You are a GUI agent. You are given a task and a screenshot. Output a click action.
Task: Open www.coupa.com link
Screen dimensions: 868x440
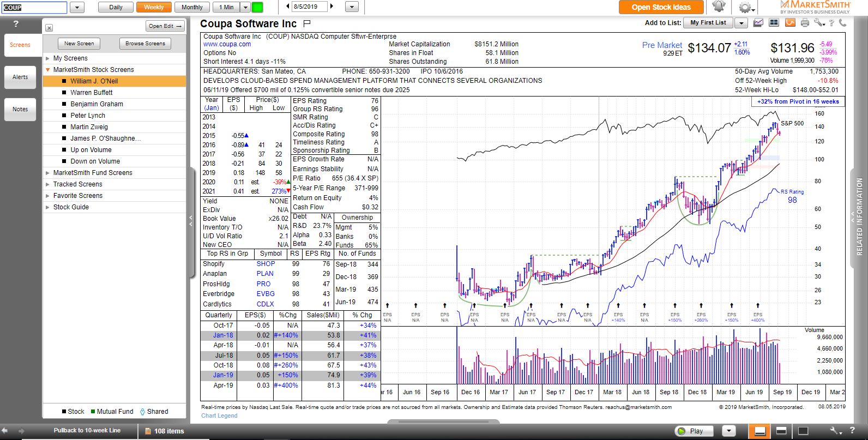click(227, 44)
